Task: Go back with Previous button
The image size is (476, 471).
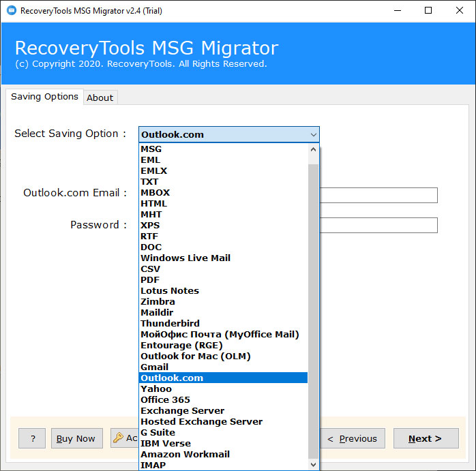Action: (x=353, y=438)
